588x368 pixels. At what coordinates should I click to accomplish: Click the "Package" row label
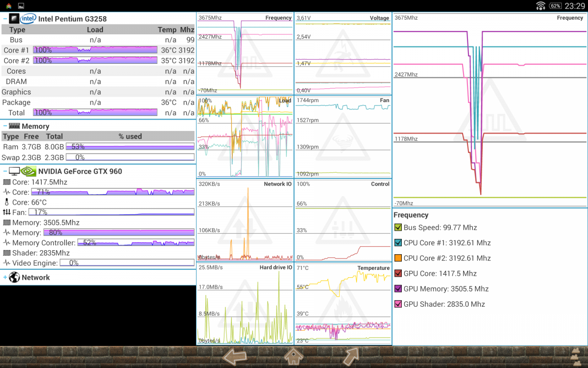16,103
